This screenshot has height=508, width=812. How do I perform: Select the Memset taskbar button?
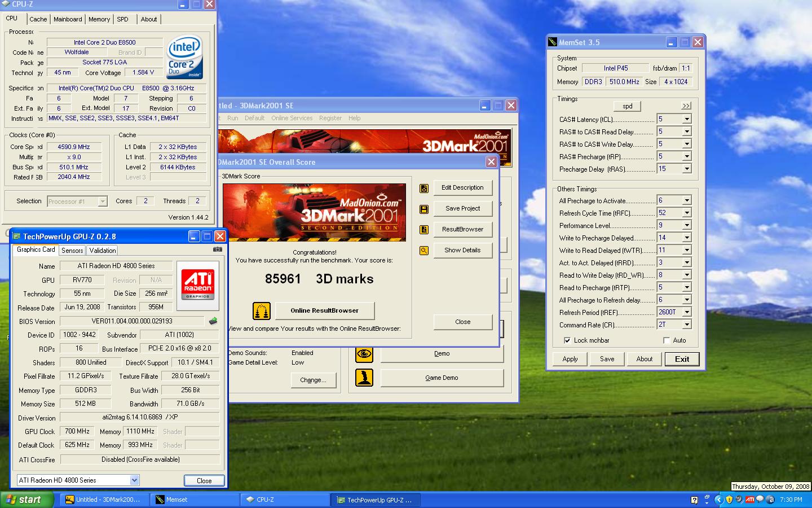196,500
